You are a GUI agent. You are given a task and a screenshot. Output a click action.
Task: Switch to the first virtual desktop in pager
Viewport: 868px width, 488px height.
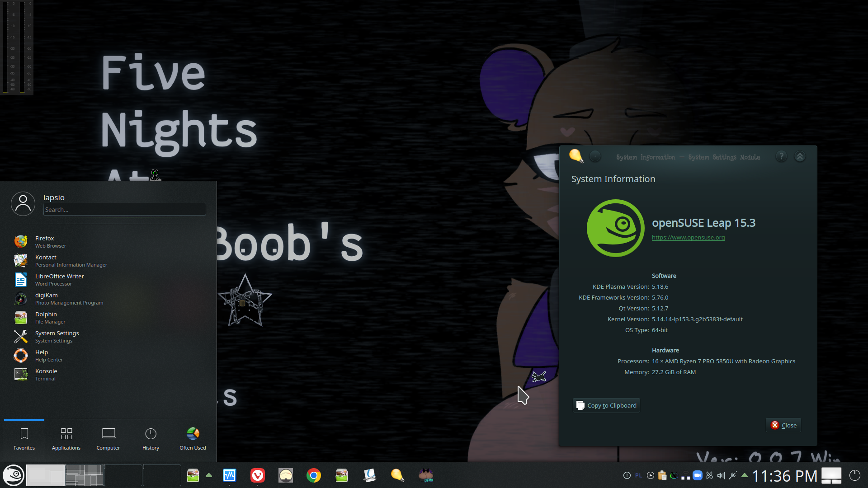45,475
